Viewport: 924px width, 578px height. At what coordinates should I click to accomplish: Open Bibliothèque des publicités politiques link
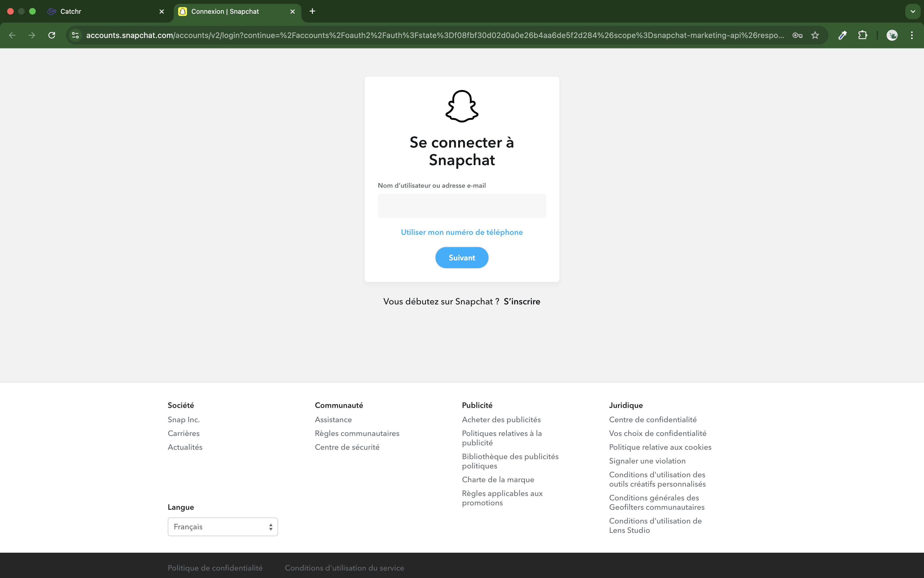click(x=510, y=461)
